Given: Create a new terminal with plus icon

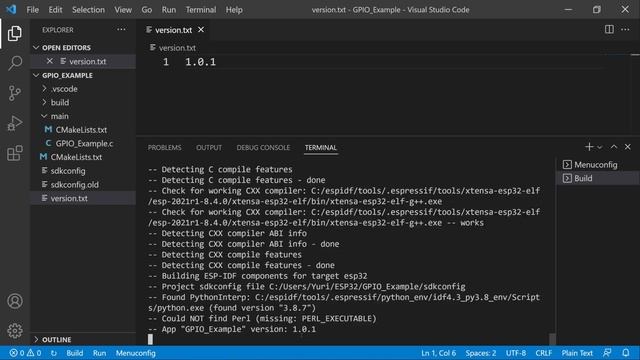Looking at the screenshot, I should 589,147.
